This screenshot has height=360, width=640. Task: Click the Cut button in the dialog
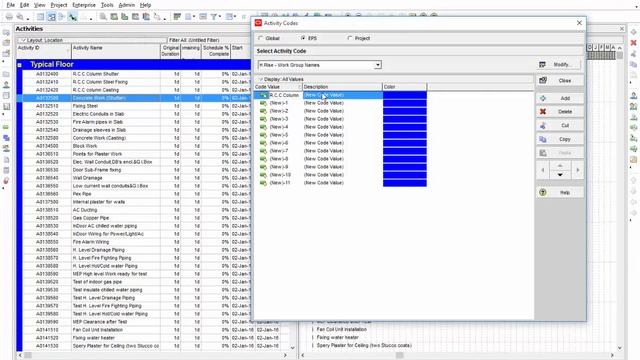pos(560,125)
